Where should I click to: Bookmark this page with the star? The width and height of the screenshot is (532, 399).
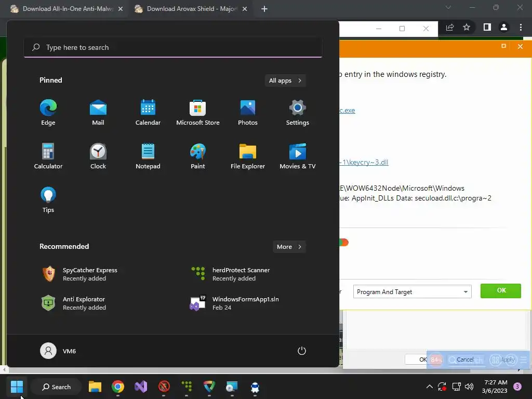(467, 28)
